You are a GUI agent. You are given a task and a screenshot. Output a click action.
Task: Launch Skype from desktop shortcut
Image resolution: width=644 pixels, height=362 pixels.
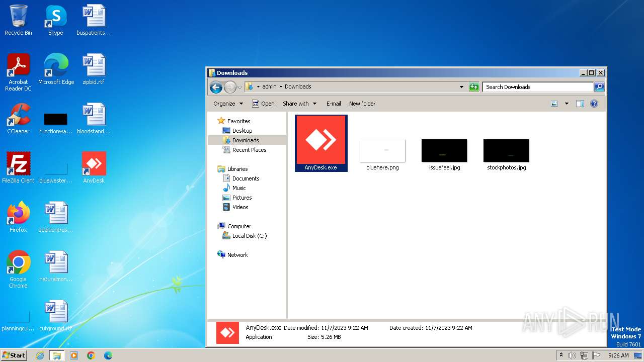(x=55, y=20)
